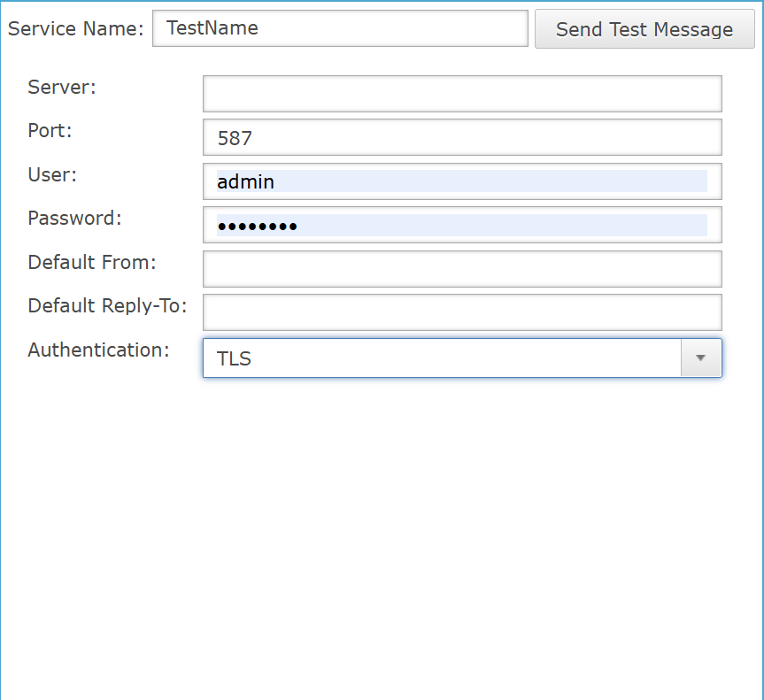Click the masked password dots
The height and width of the screenshot is (700, 764).
point(257,227)
